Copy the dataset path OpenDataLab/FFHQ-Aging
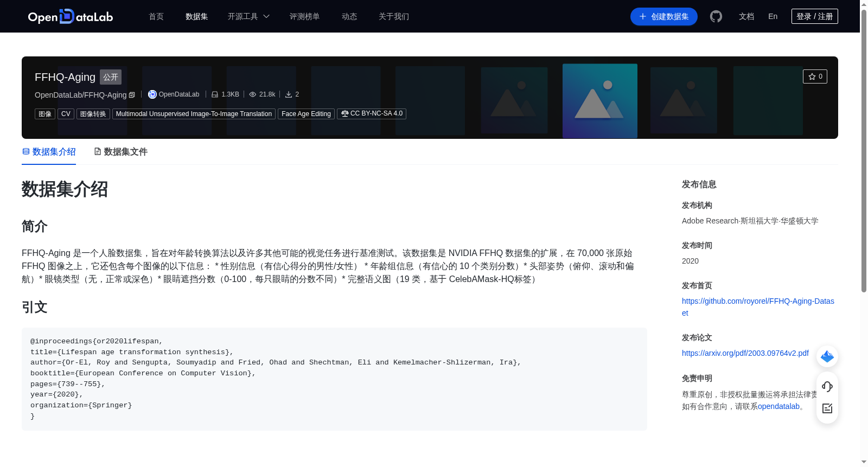868x467 pixels. [132, 95]
